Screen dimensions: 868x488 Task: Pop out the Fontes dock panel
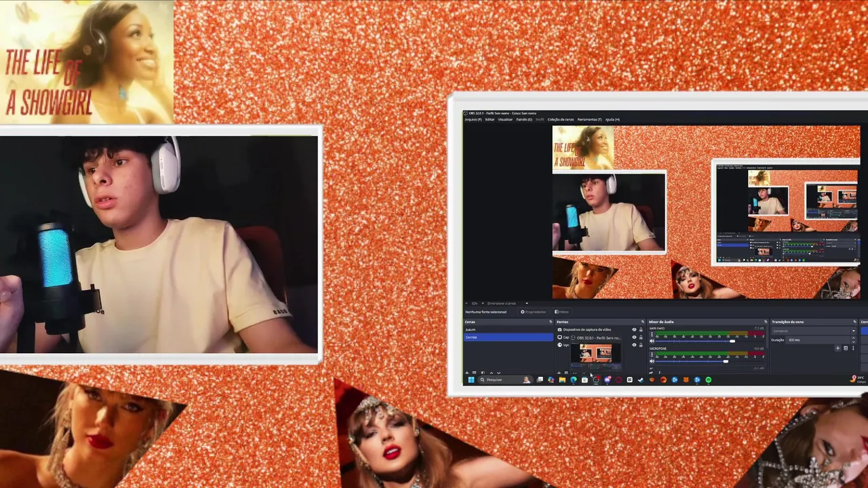pos(643,322)
